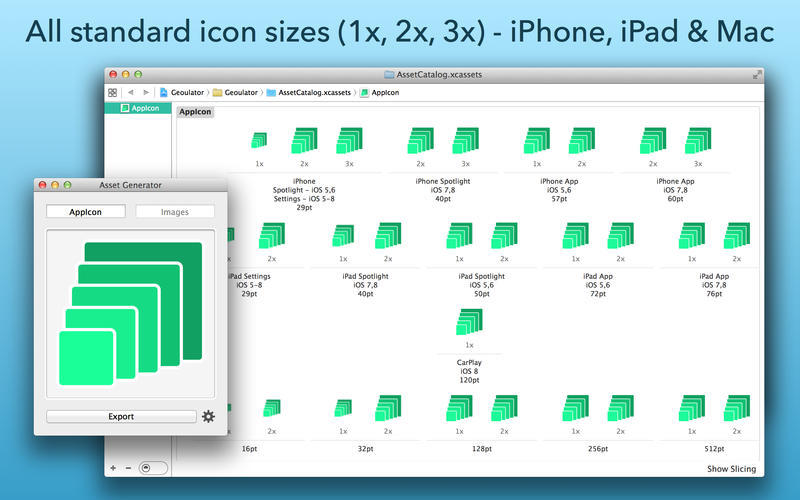Select iPhone App 60pt 3x icon slot

[698, 140]
